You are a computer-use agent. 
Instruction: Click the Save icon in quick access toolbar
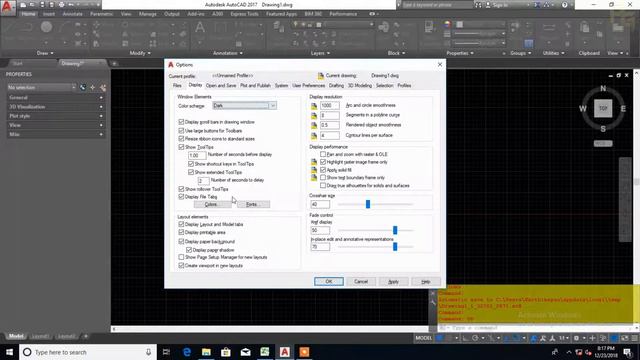[x=42, y=5]
